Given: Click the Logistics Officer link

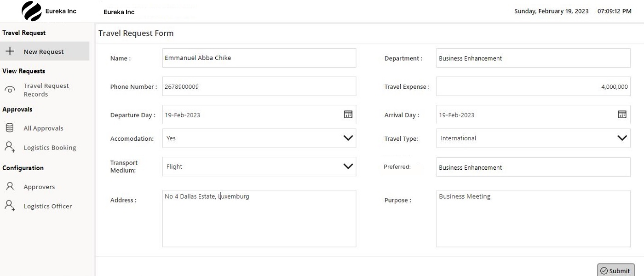Looking at the screenshot, I should (x=48, y=206).
